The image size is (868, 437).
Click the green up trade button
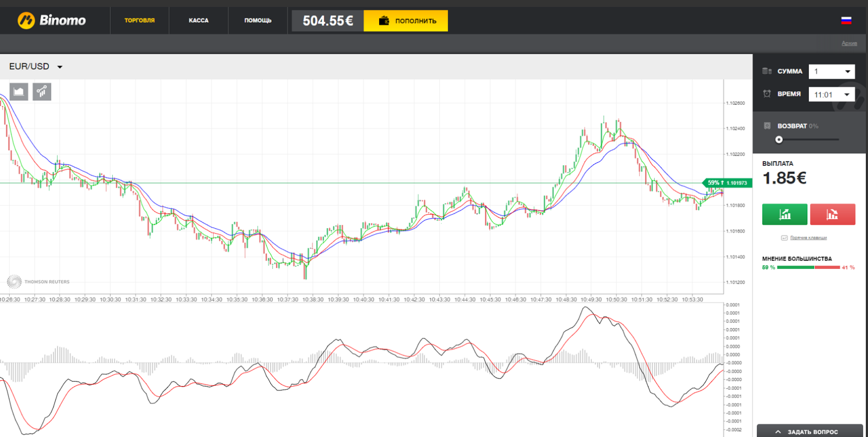(x=784, y=214)
